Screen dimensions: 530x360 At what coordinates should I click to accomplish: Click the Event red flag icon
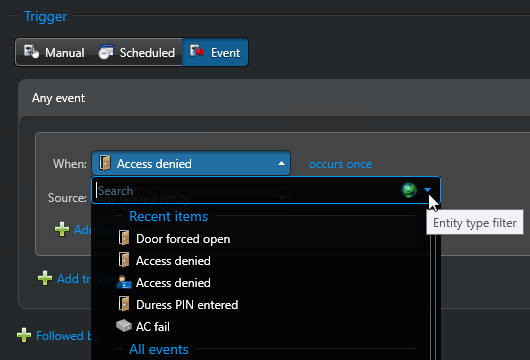pyautogui.click(x=197, y=51)
